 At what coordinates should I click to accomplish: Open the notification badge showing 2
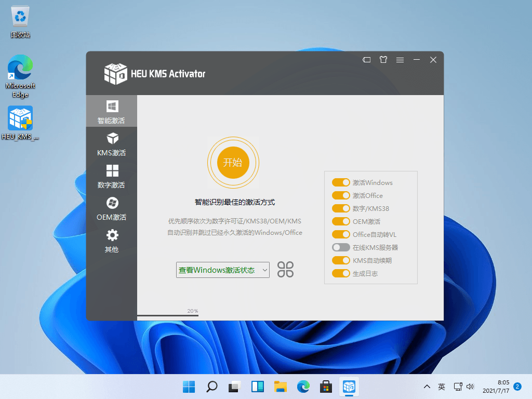[517, 387]
